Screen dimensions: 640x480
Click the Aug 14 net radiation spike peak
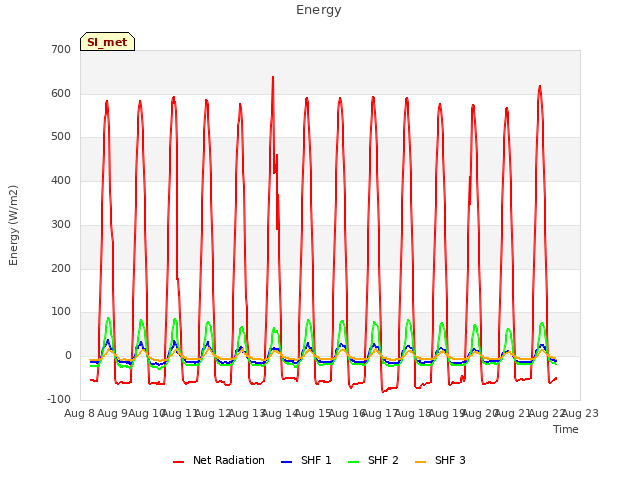[273, 77]
